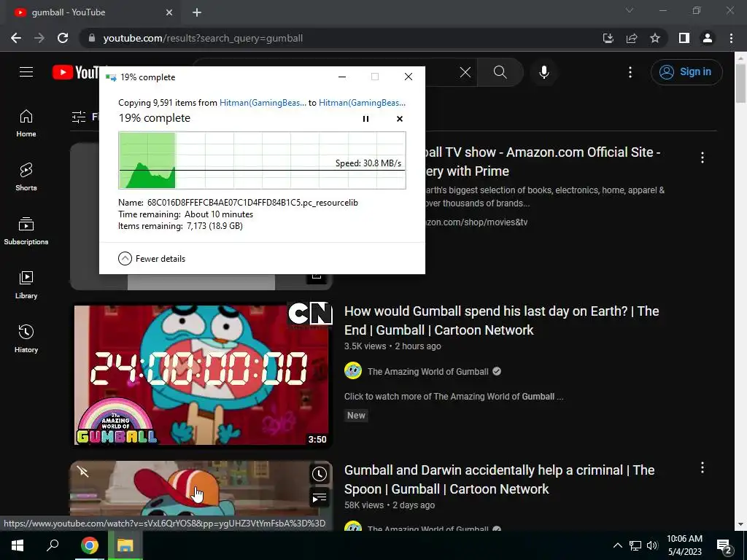Click the Chrome address bar URL

tap(203, 38)
